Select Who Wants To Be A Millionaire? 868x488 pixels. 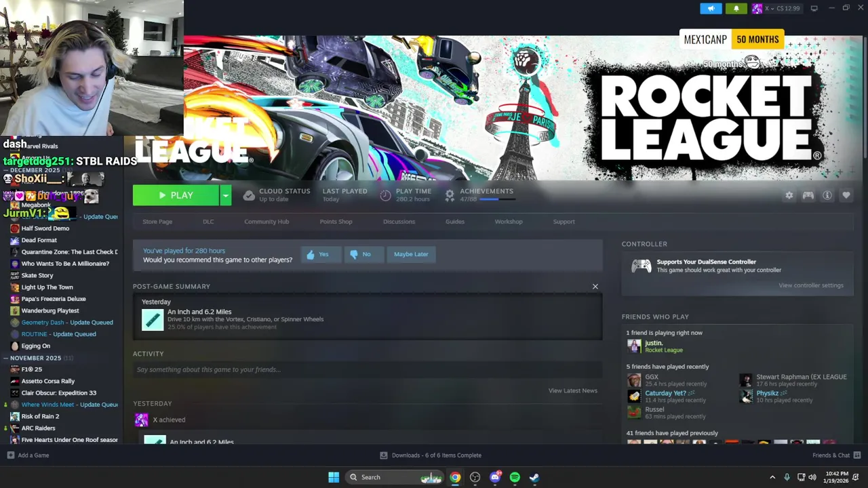65,264
